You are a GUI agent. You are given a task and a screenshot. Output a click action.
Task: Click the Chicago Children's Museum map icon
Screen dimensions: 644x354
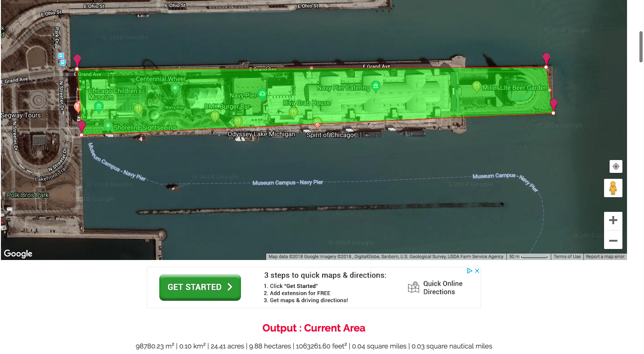pos(98,107)
